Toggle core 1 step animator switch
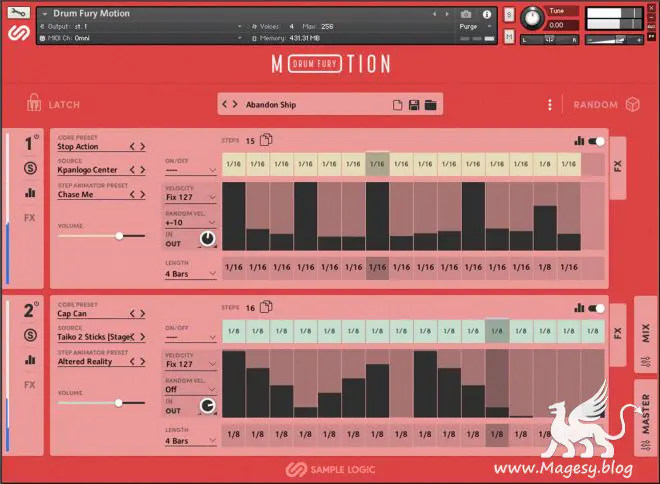The height and width of the screenshot is (484, 660). pyautogui.click(x=596, y=141)
